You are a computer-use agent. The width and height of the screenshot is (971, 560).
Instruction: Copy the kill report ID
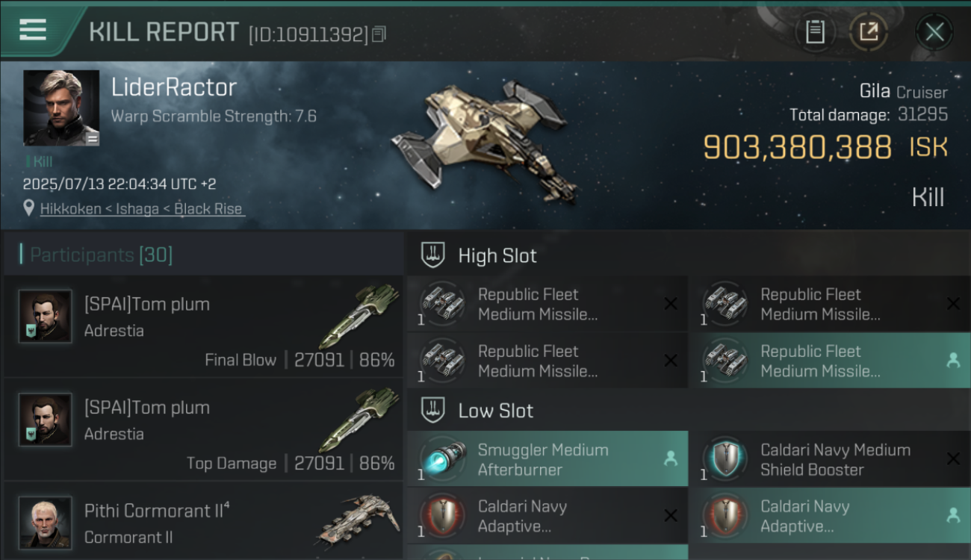379,34
